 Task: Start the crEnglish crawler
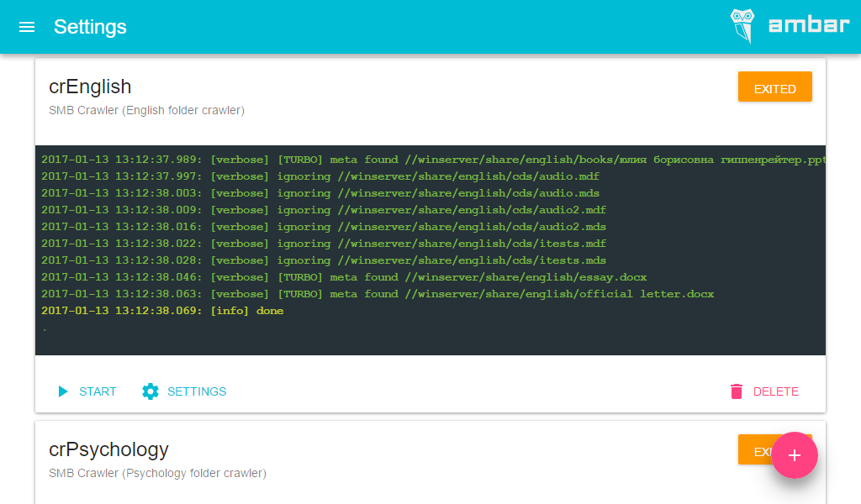tap(87, 391)
